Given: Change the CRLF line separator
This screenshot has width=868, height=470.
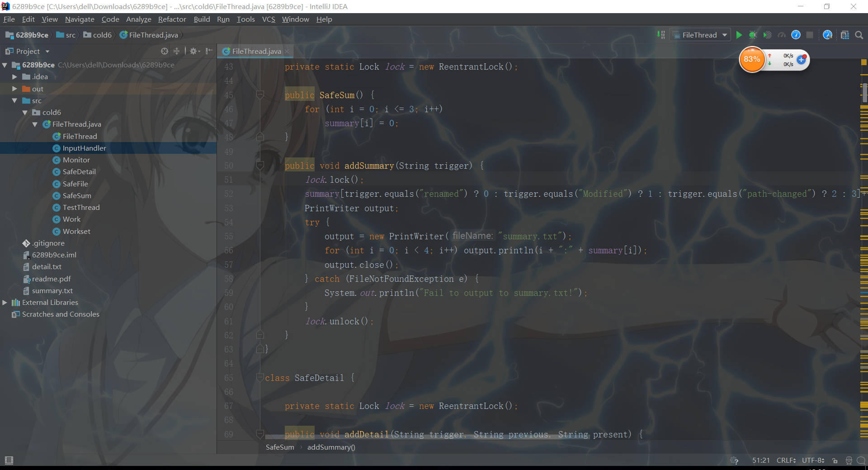Looking at the screenshot, I should point(786,460).
